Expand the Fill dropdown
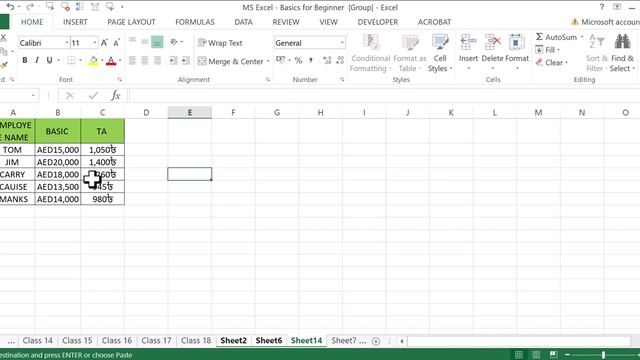The width and height of the screenshot is (640, 360). click(x=558, y=50)
